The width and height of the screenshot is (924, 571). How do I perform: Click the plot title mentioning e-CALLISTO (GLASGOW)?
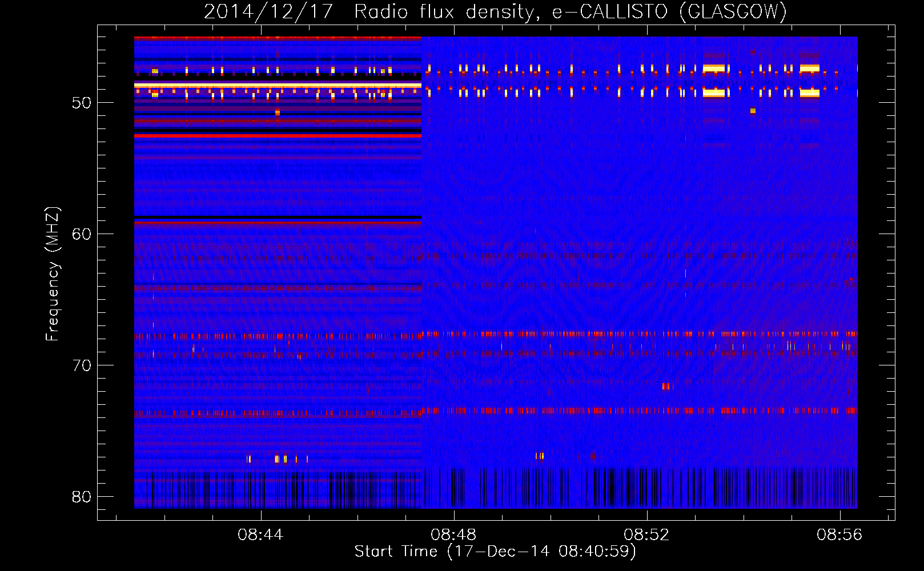pos(495,11)
